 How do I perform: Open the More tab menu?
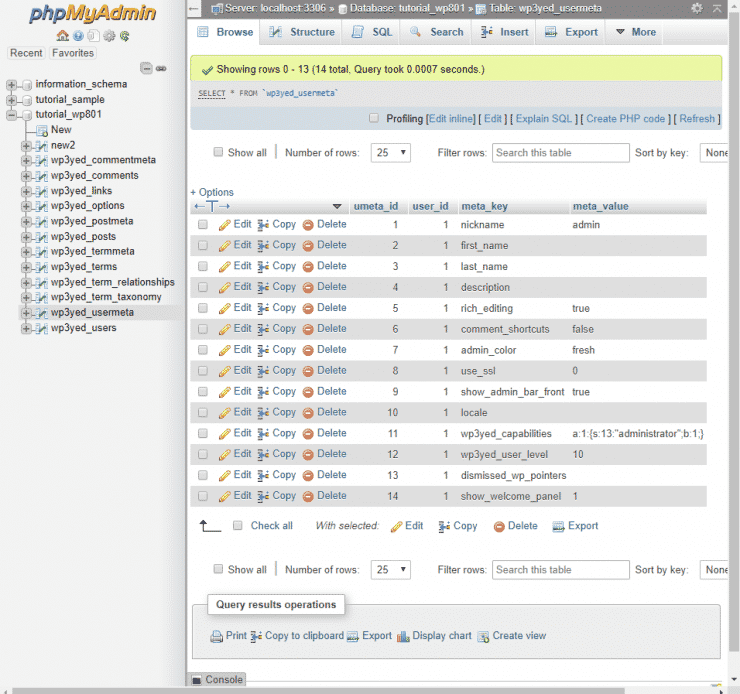click(x=636, y=32)
